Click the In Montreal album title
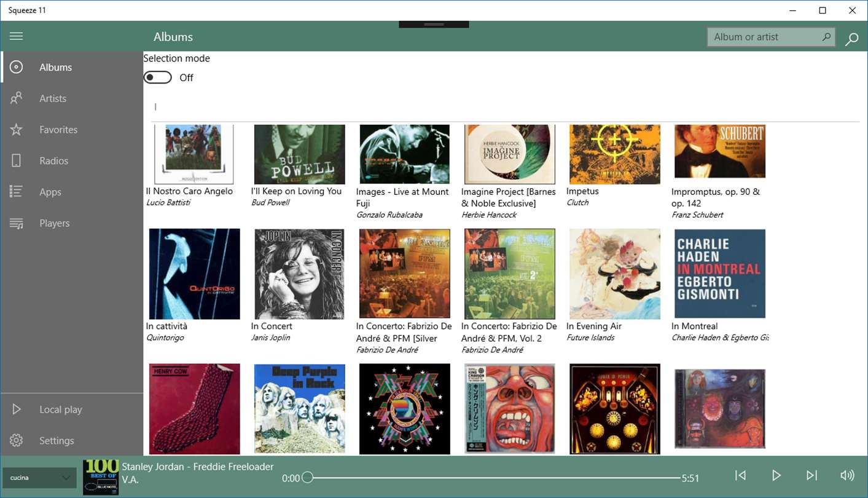The image size is (868, 498). pyautogui.click(x=695, y=326)
